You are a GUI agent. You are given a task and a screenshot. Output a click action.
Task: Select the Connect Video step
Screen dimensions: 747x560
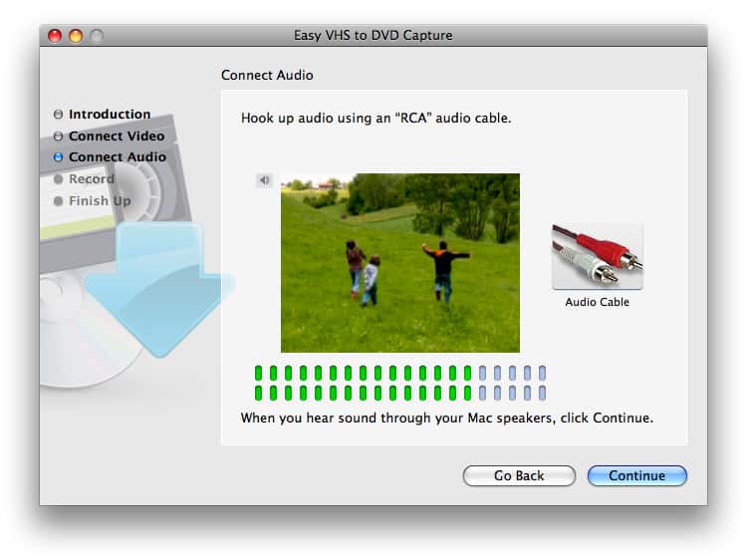point(117,136)
